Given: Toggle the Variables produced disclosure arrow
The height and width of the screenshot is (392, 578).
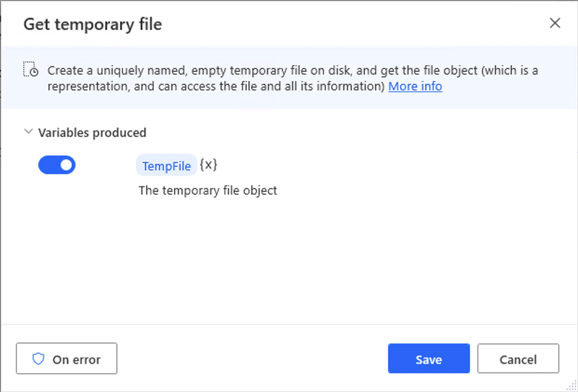Looking at the screenshot, I should (27, 132).
